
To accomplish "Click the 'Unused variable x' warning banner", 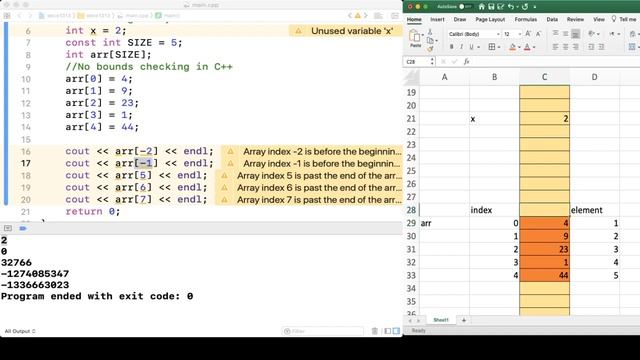I will (x=346, y=31).
